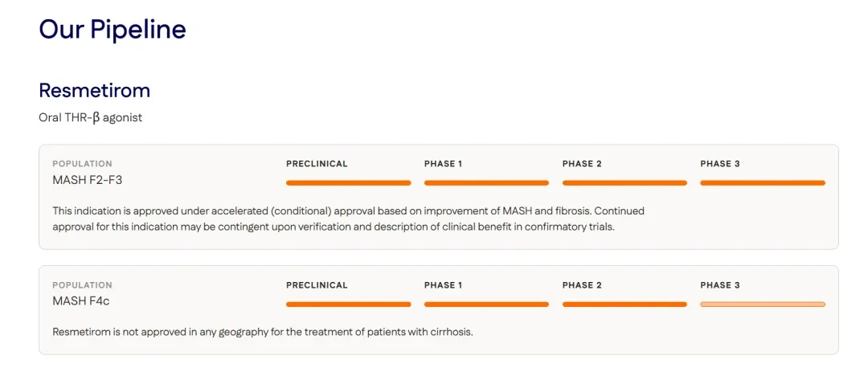Image resolution: width=868 pixels, height=376 pixels.
Task: Click POPULATION label in the MASH F4c card
Action: (82, 285)
